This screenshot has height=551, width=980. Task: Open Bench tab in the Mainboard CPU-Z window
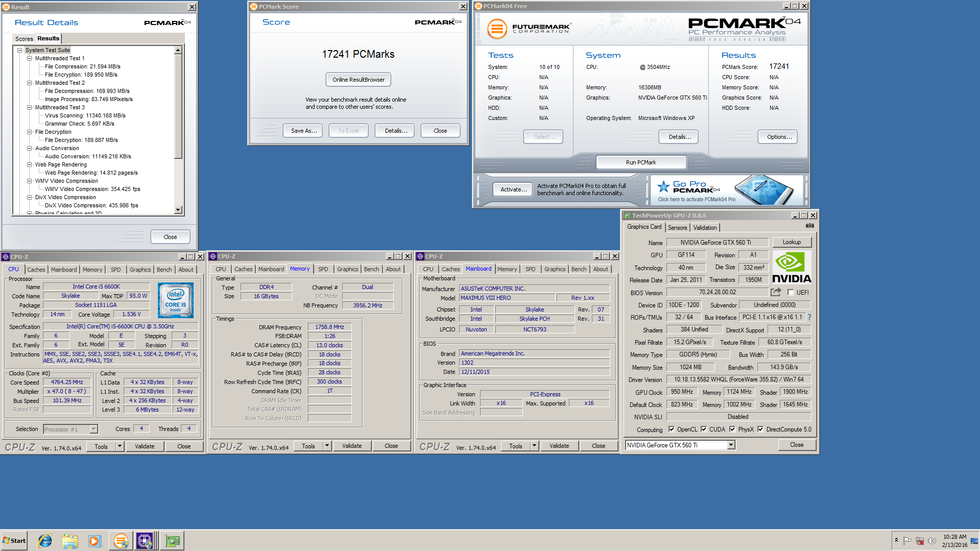579,269
